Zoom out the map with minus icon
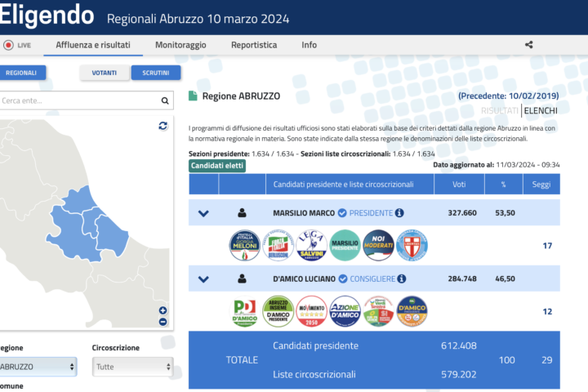Screen dimensions: 588x392 point(163,322)
